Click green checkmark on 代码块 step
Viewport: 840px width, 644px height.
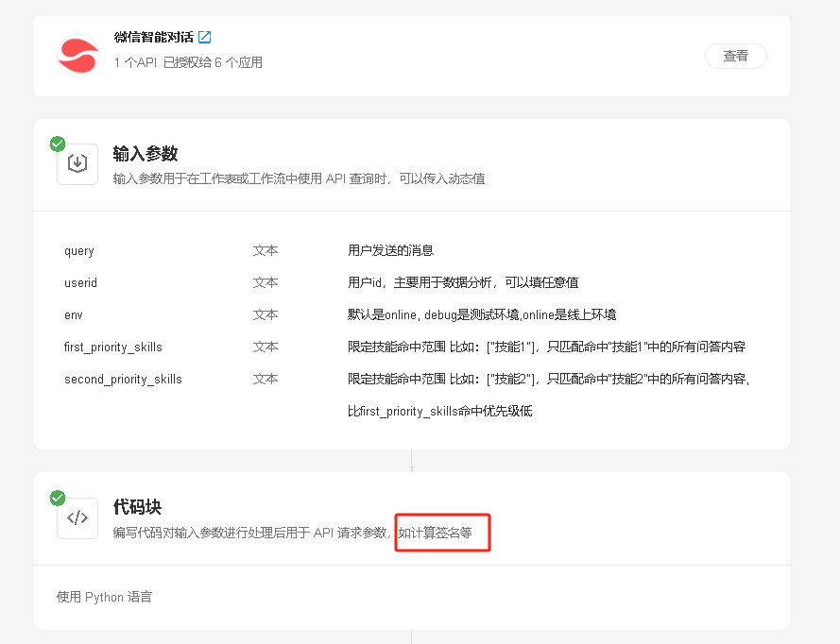point(58,498)
